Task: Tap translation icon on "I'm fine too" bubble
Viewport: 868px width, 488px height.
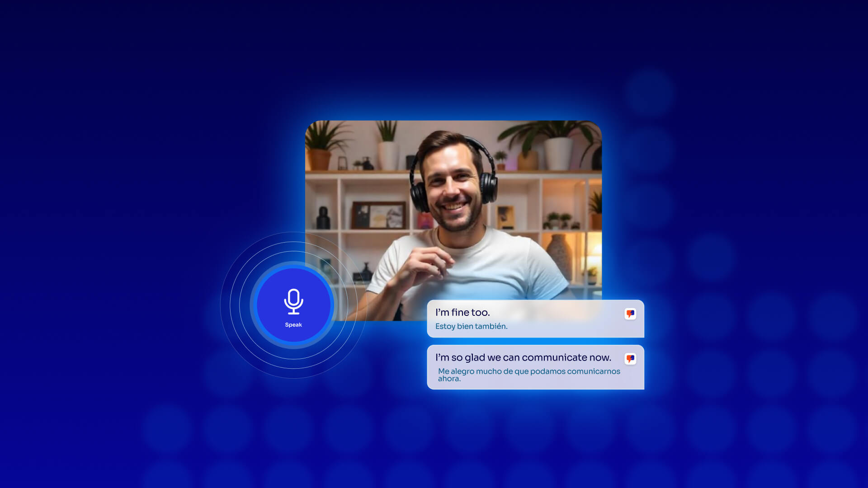Action: coord(630,314)
